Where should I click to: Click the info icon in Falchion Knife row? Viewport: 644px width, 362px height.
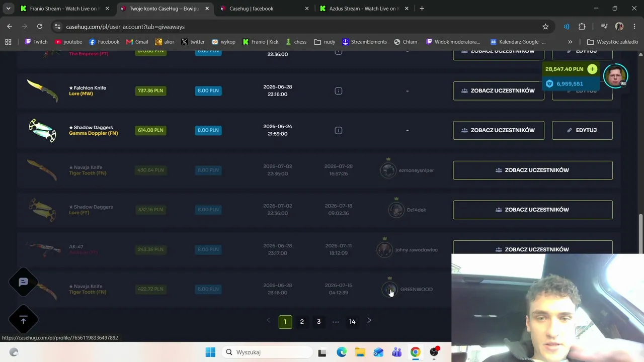[339, 90]
